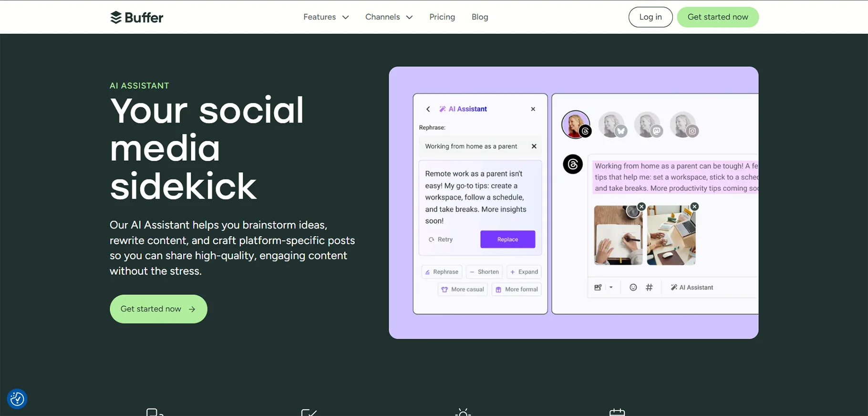This screenshot has height=416, width=868.
Task: Close the AI Assistant panel
Action: (533, 109)
